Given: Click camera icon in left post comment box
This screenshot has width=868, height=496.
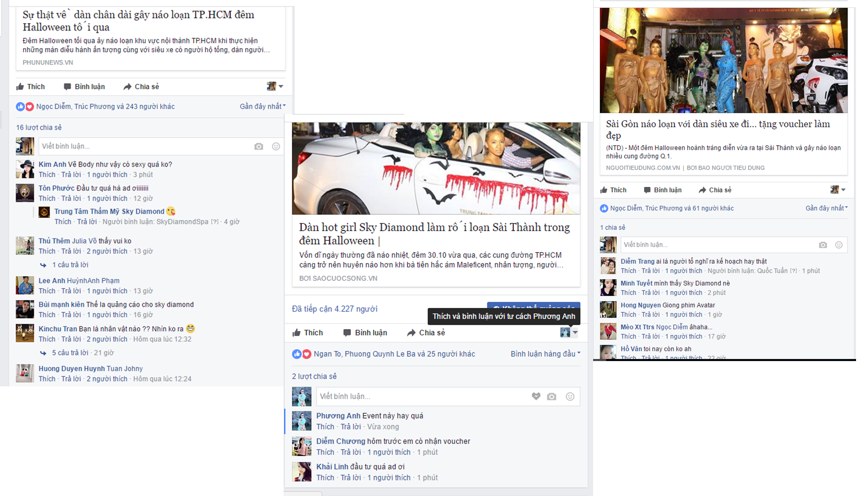Looking at the screenshot, I should tap(259, 147).
